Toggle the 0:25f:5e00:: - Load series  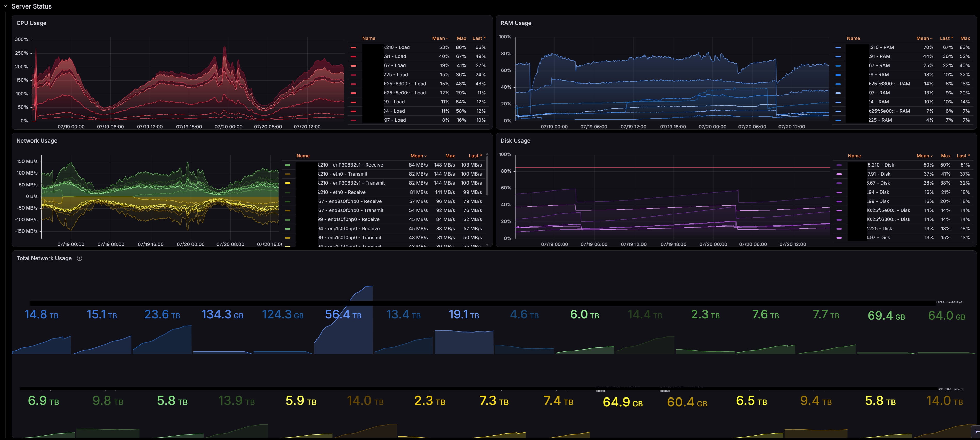click(405, 93)
